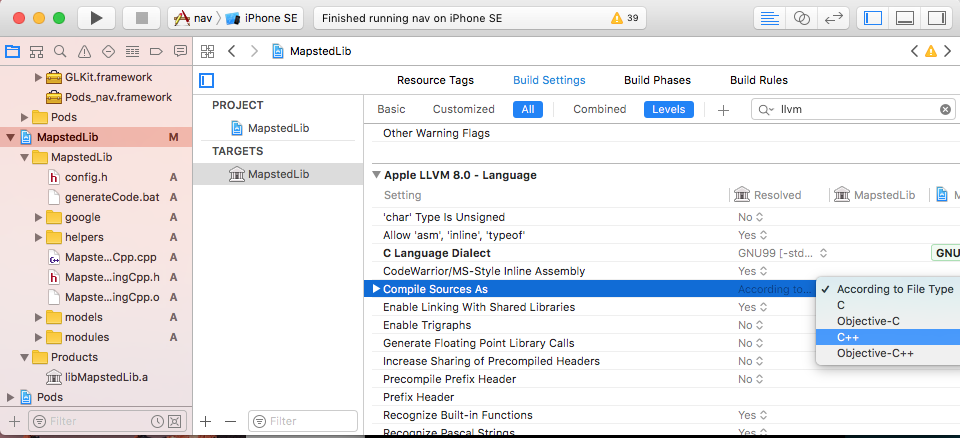Switch to the Version editor
The width and height of the screenshot is (960, 438).
pyautogui.click(x=834, y=18)
